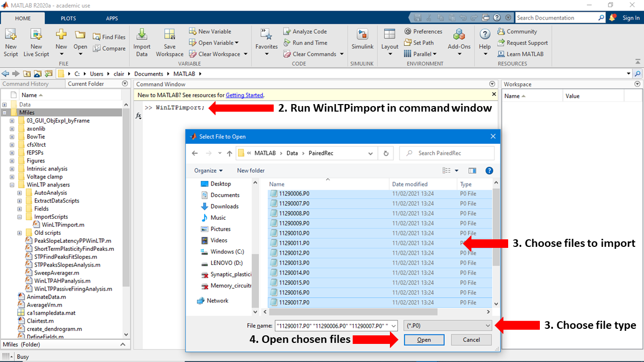Click the Help question mark icon

tap(485, 34)
